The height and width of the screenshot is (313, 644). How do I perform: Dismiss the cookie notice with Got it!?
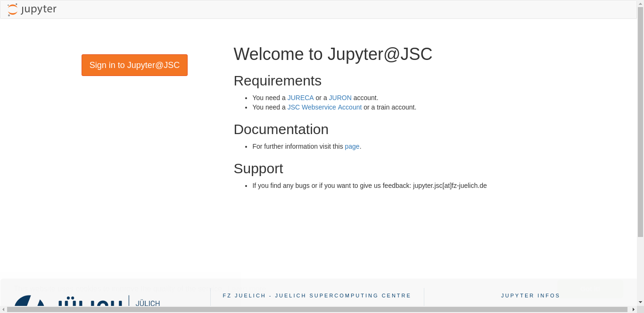point(590,288)
